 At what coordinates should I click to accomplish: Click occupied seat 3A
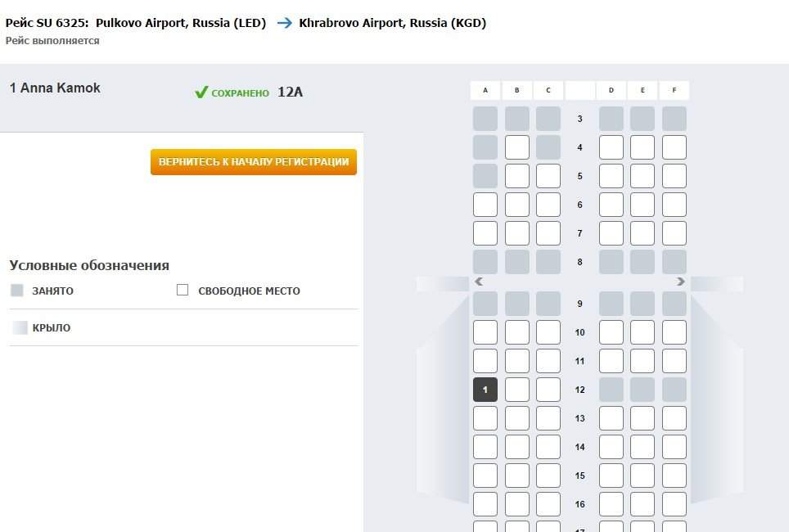coord(485,119)
